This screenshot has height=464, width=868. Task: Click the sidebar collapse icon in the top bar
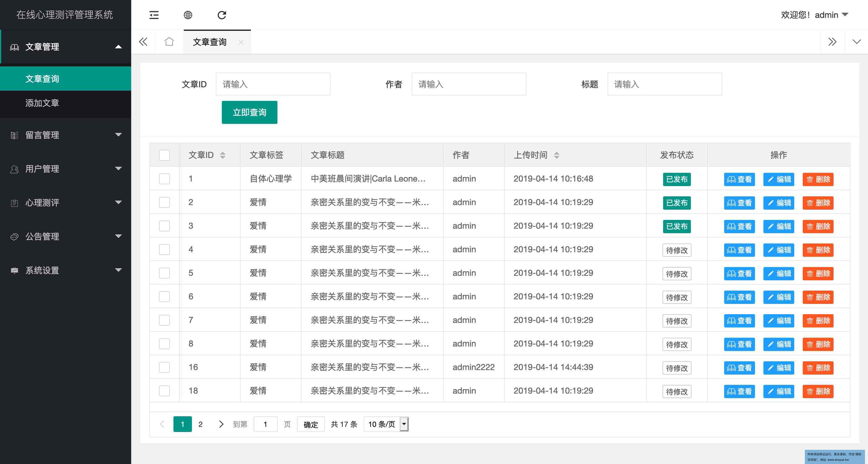coord(154,15)
